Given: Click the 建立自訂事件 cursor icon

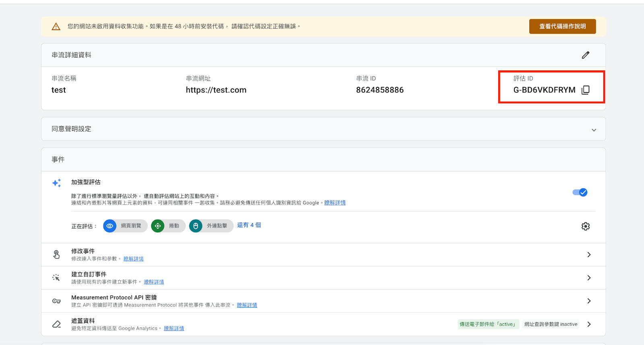Looking at the screenshot, I should [x=56, y=277].
